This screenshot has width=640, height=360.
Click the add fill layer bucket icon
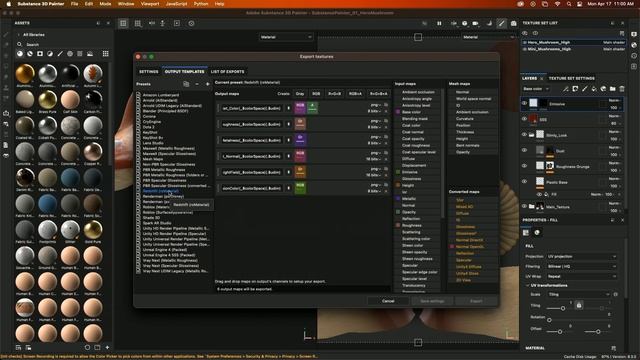[594, 89]
